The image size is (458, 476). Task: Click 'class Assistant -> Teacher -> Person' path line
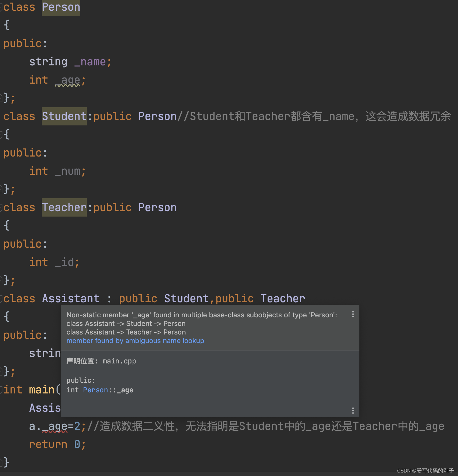tap(126, 332)
